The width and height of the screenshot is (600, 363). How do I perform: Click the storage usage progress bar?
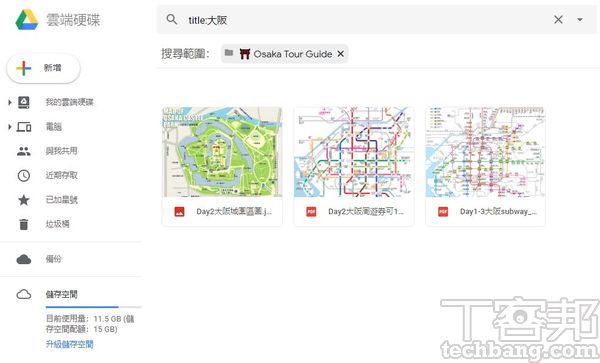[93, 307]
